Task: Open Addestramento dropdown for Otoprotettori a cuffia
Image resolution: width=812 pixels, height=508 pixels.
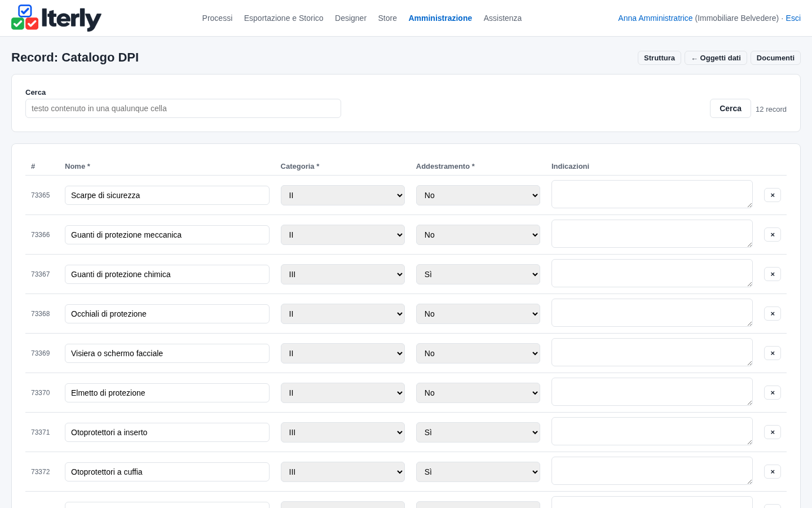Action: [x=478, y=472]
